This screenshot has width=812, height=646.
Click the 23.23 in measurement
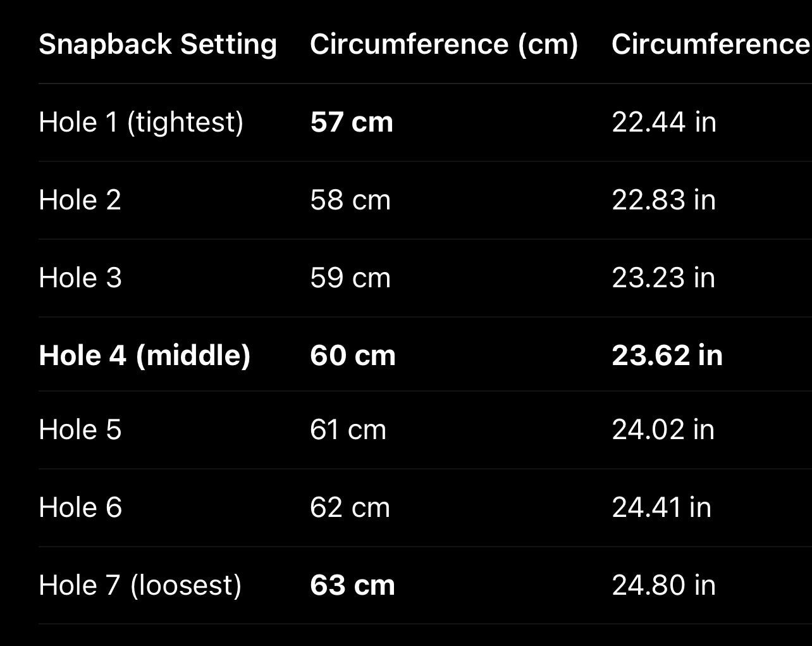[x=663, y=278]
